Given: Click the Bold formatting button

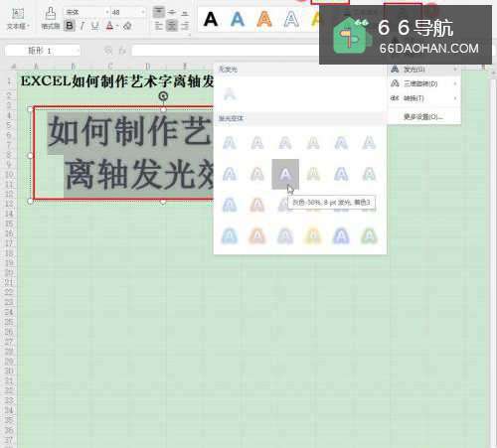Looking at the screenshot, I should coord(70,26).
